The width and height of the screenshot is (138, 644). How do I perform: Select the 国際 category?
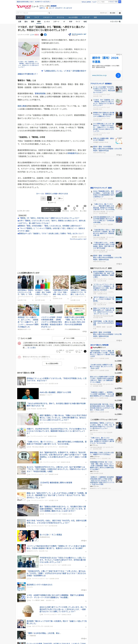(x=32, y=21)
